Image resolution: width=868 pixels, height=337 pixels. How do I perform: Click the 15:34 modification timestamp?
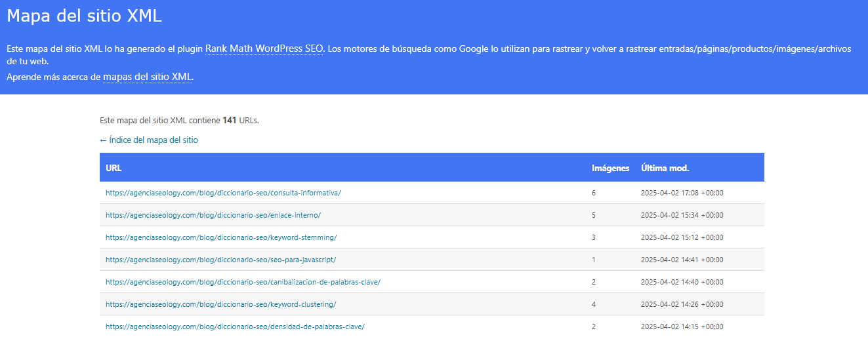[682, 215]
